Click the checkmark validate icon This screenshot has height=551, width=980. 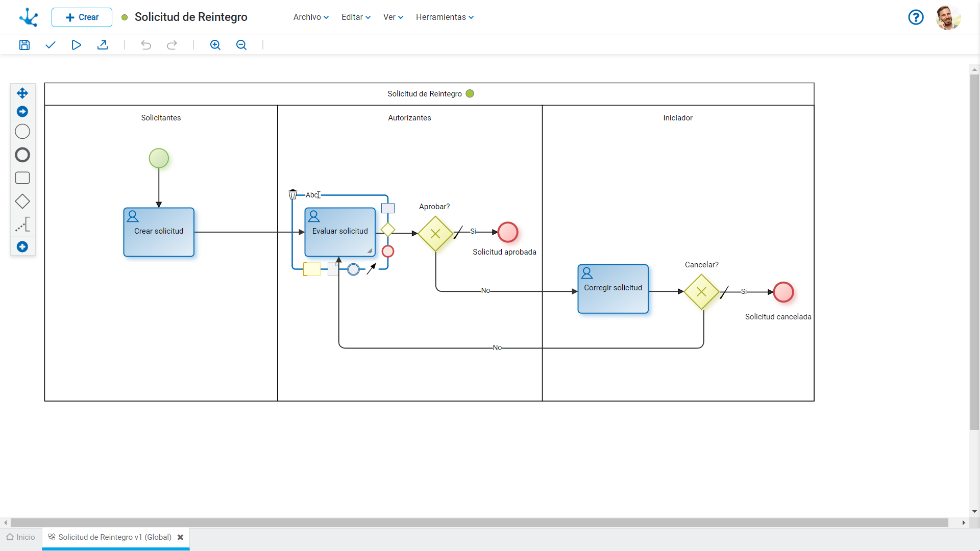click(50, 45)
